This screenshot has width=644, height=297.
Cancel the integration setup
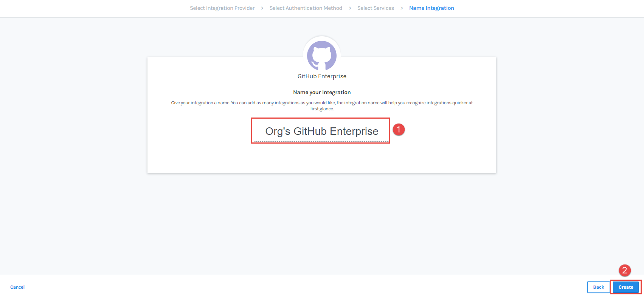point(17,287)
